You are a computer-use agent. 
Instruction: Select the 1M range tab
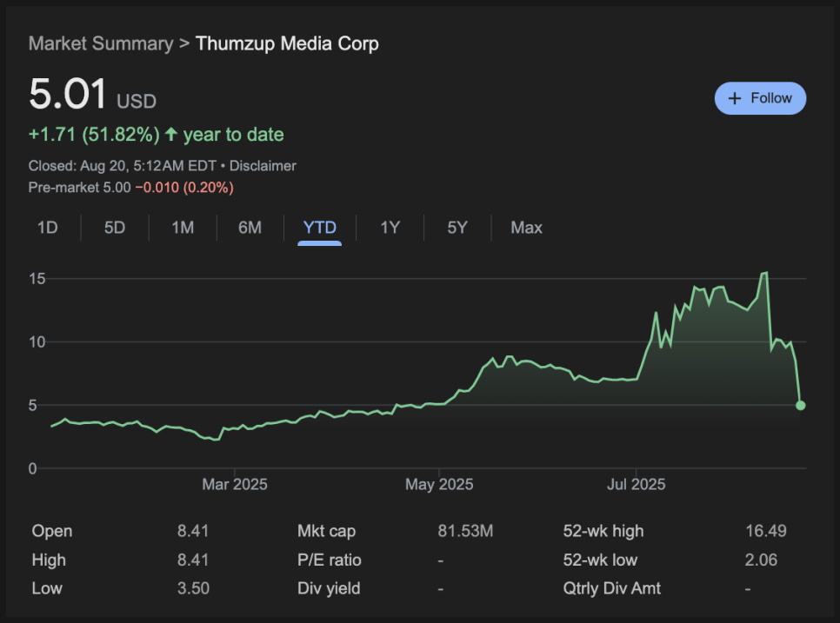(x=183, y=228)
